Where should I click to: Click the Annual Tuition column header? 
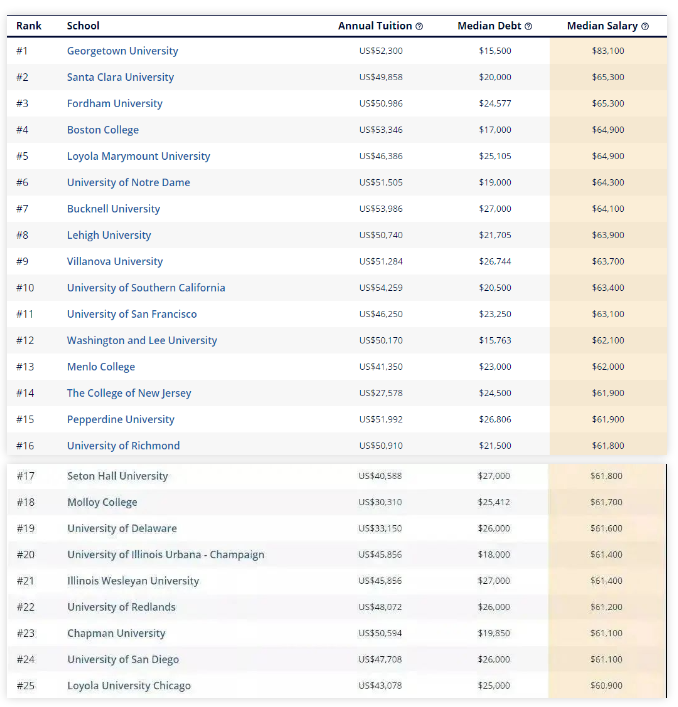point(375,26)
